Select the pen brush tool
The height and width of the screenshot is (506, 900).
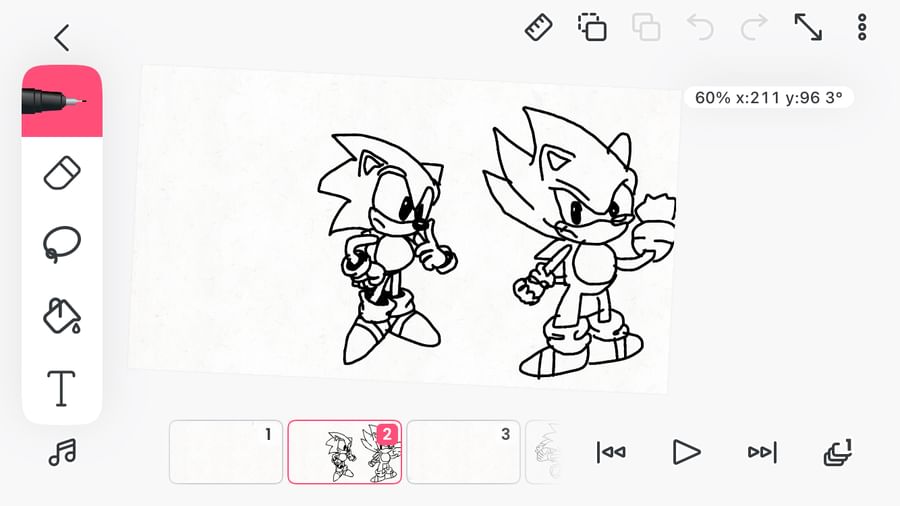(x=62, y=102)
